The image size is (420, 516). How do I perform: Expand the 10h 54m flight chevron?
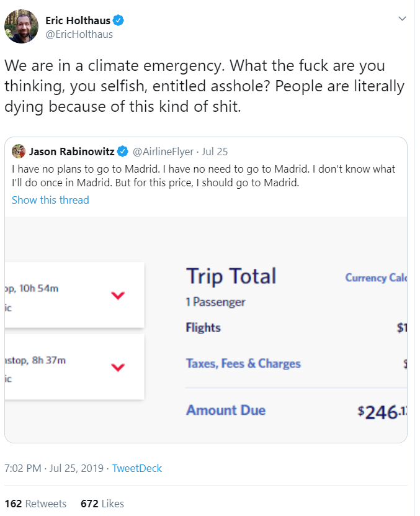pos(117,296)
